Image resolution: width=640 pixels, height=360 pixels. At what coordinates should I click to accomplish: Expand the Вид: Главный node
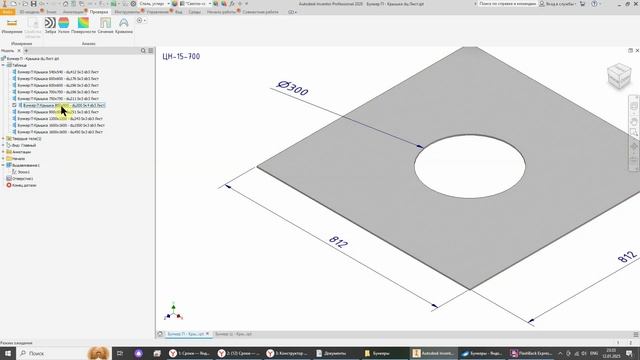click(x=3, y=145)
